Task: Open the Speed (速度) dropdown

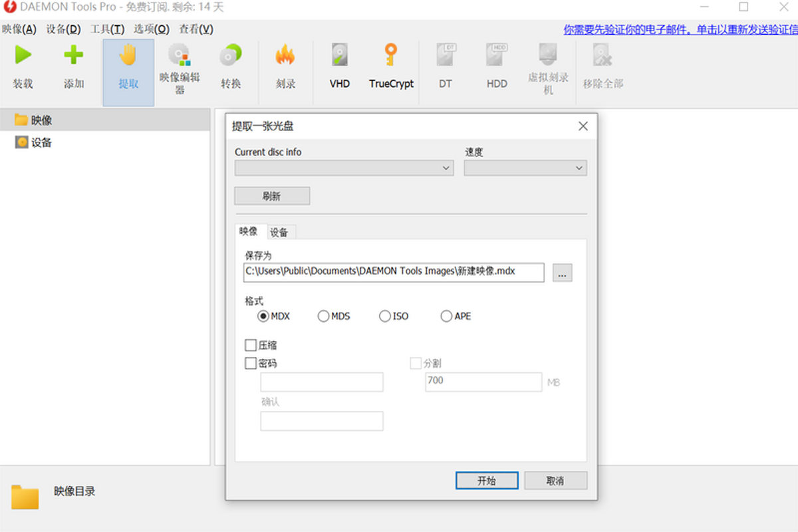Action: (x=525, y=168)
